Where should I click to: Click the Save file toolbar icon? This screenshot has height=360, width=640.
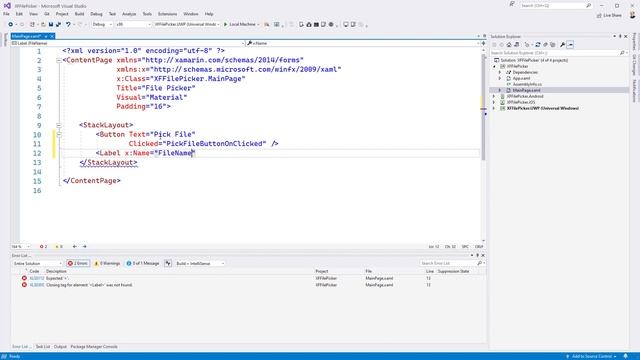click(51, 24)
